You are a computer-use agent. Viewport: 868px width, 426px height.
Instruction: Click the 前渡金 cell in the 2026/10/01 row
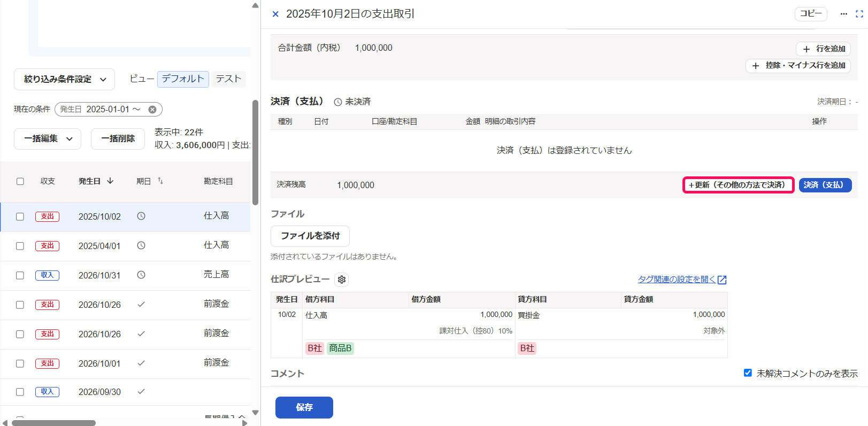point(216,362)
